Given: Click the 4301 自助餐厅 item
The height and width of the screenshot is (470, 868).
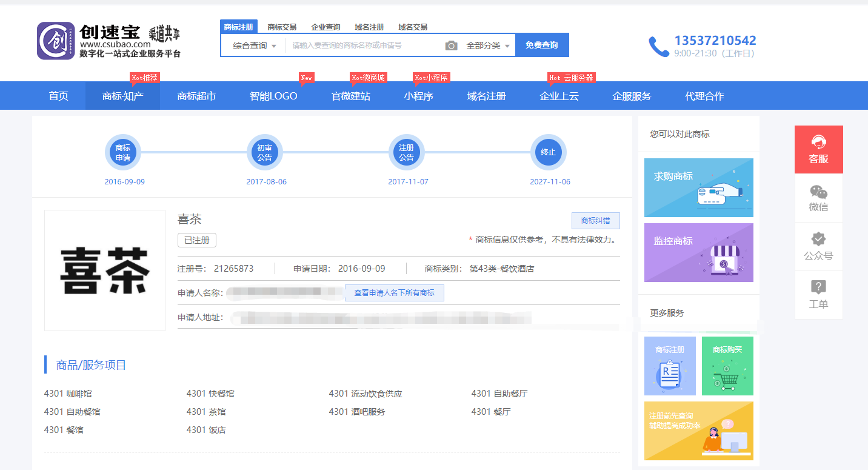Looking at the screenshot, I should pyautogui.click(x=499, y=394).
